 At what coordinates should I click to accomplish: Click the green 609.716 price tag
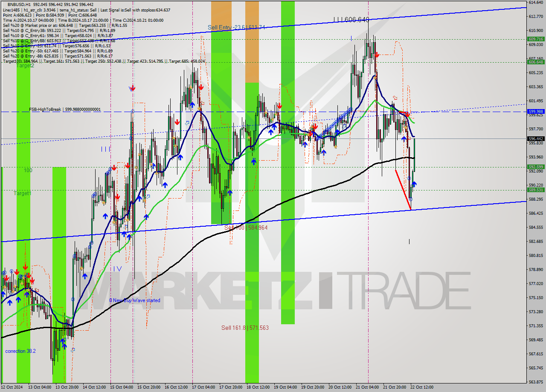tap(536, 39)
